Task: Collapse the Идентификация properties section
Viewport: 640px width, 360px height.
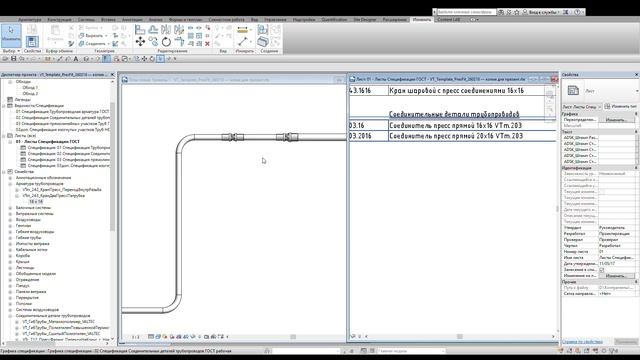Action: tap(636, 168)
